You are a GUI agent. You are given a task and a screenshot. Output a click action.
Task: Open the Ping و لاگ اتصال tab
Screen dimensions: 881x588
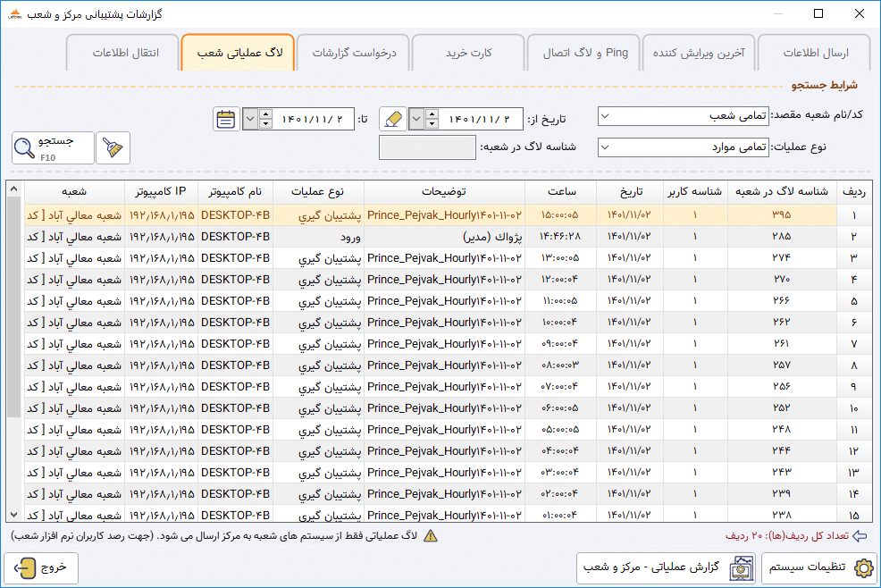[585, 53]
